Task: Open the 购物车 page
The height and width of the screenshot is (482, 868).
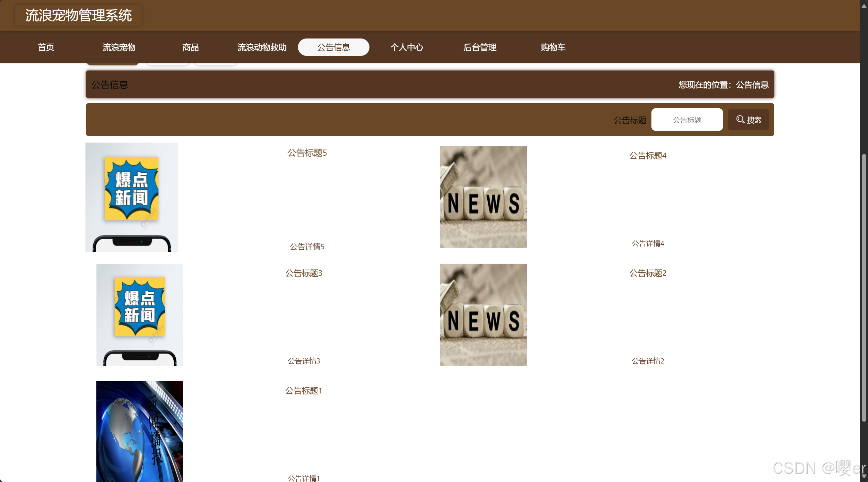Action: click(553, 47)
